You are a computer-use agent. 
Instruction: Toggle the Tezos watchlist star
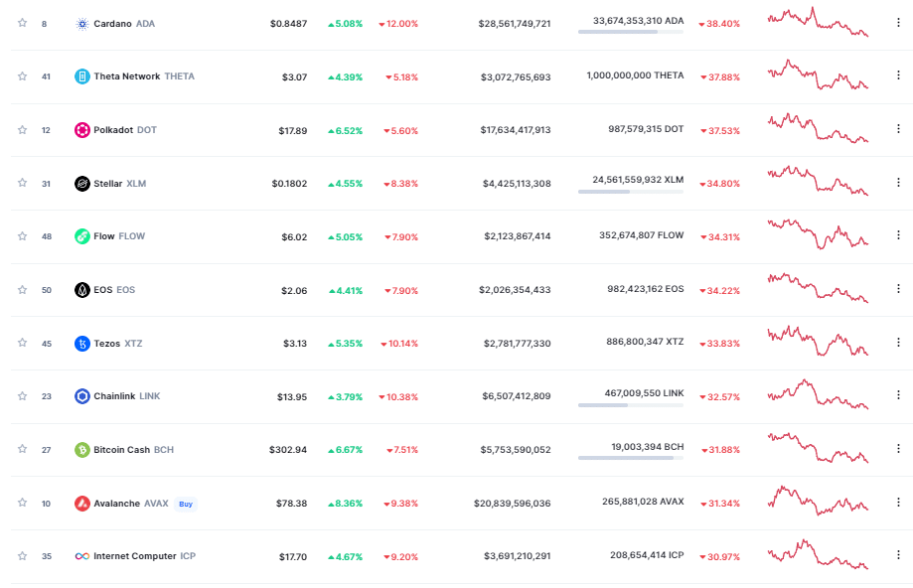tap(22, 343)
